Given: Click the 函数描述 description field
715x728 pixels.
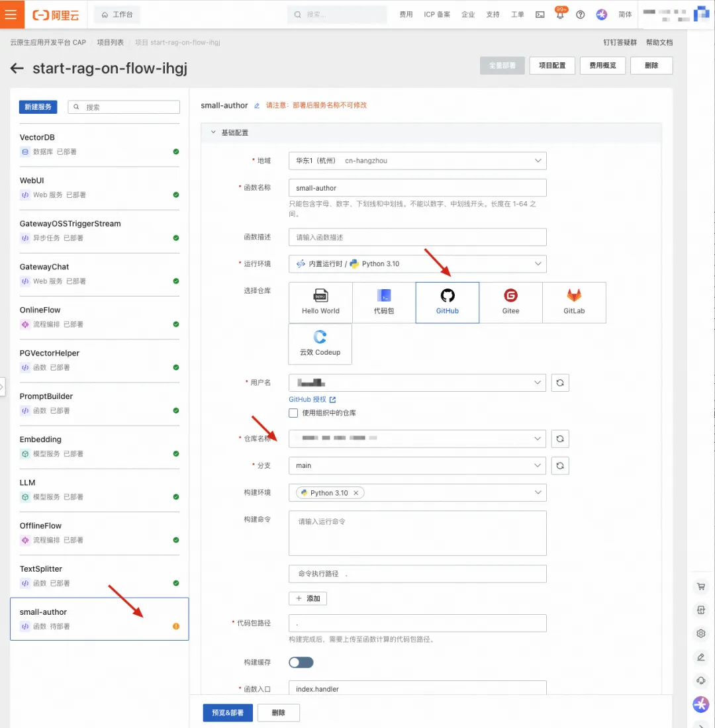Looking at the screenshot, I should [418, 237].
